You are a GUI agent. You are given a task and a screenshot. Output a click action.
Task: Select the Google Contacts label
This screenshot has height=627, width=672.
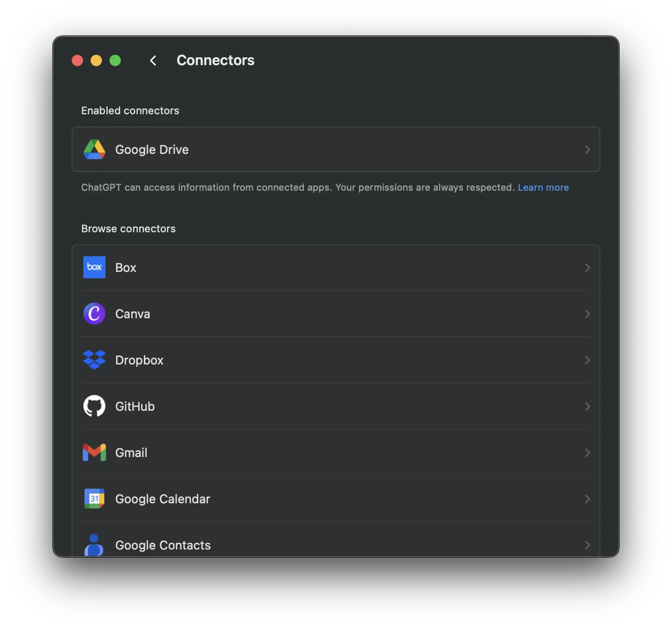click(163, 545)
